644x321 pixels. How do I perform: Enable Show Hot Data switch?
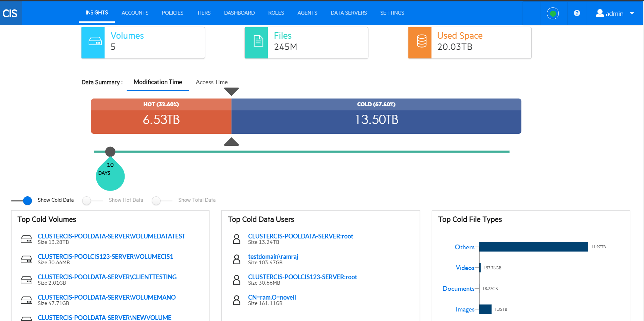point(92,201)
